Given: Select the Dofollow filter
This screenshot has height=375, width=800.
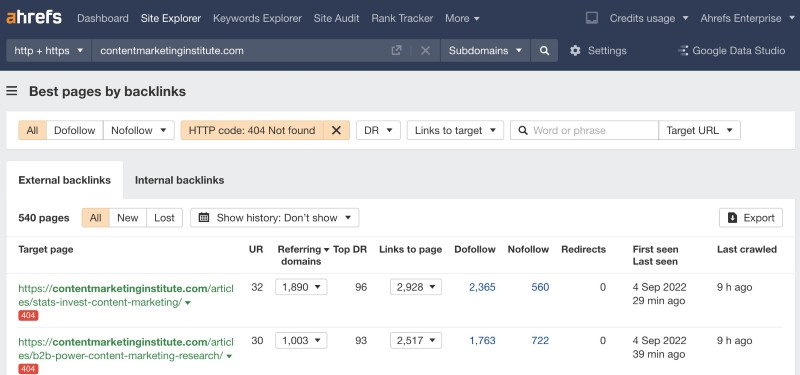Looking at the screenshot, I should (x=74, y=130).
